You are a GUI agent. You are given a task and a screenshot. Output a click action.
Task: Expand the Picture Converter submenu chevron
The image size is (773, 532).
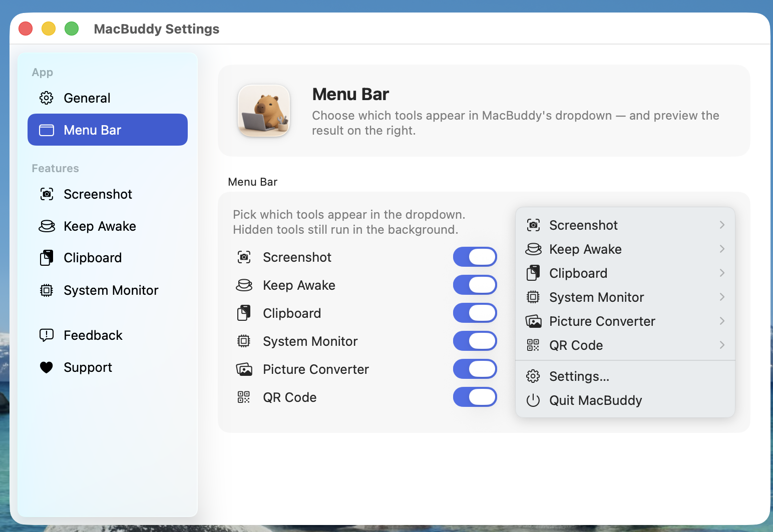click(x=722, y=321)
